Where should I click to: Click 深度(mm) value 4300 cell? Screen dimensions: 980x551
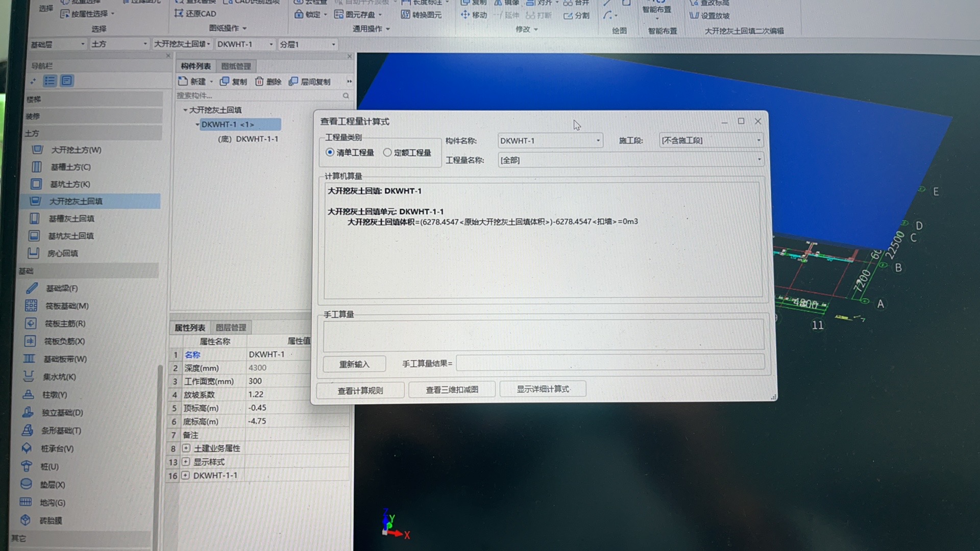coord(279,368)
